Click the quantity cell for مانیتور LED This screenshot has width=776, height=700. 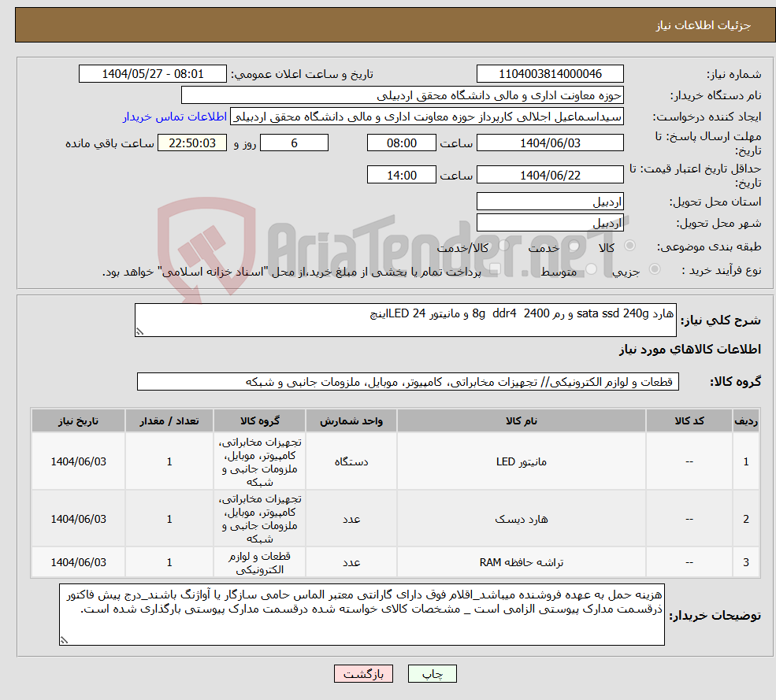coord(169,461)
